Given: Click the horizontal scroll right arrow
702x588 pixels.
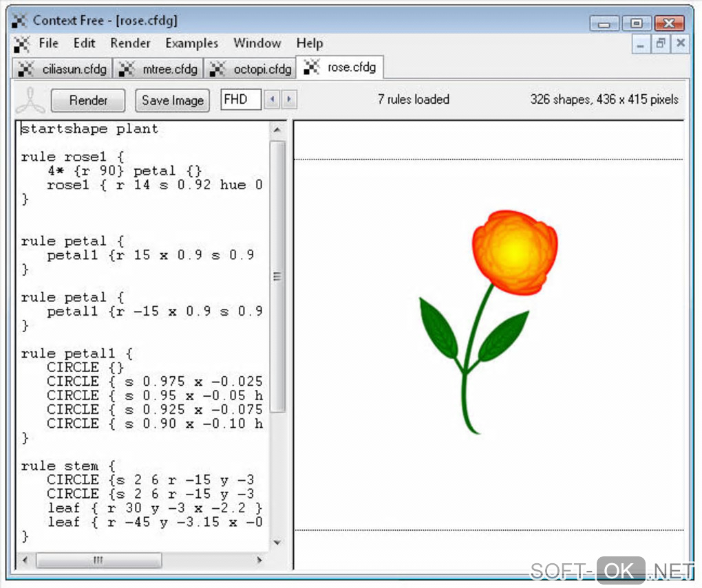Looking at the screenshot, I should pyautogui.click(x=259, y=560).
